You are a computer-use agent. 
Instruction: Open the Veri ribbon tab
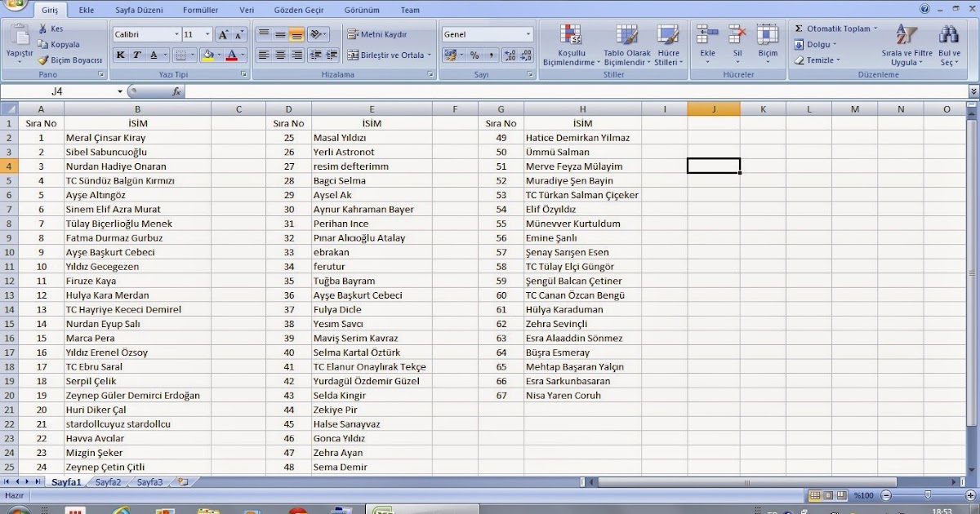click(247, 10)
